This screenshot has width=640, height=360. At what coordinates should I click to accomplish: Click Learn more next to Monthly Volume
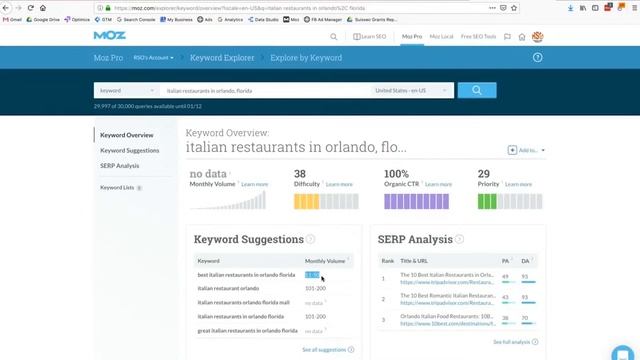(255, 184)
